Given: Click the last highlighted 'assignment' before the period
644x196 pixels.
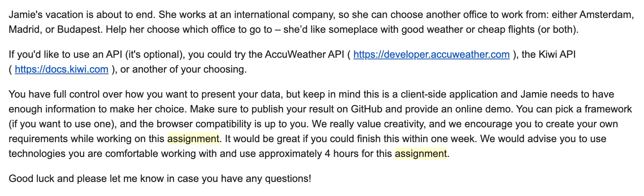Looking at the screenshot, I should pos(421,154).
